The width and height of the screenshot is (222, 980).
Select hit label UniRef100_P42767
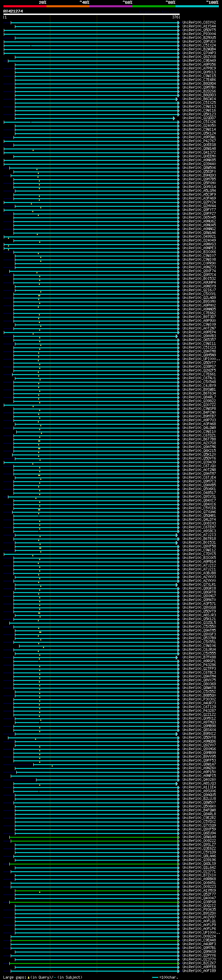[199, 141]
